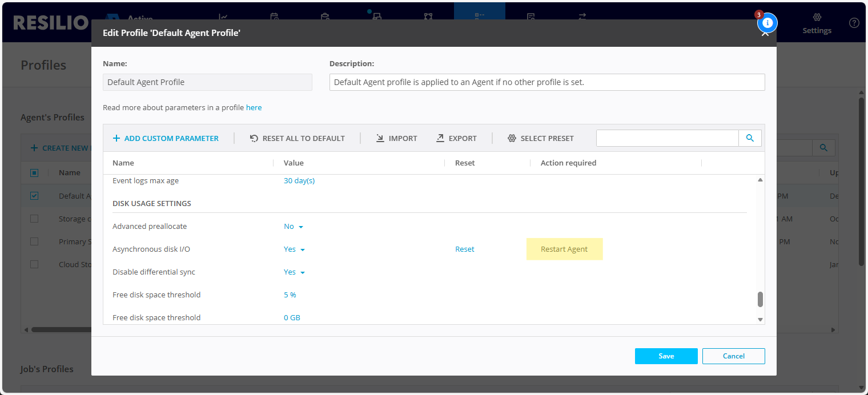Click the Export profile icon
The image size is (868, 395).
tap(440, 138)
